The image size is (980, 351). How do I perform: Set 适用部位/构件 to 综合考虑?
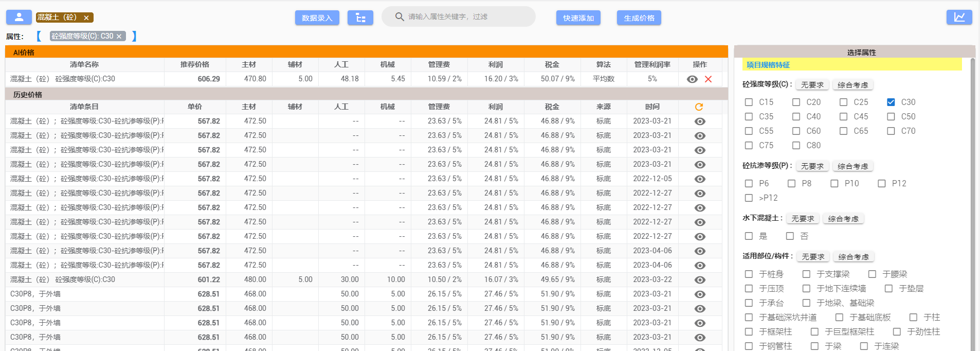854,257
